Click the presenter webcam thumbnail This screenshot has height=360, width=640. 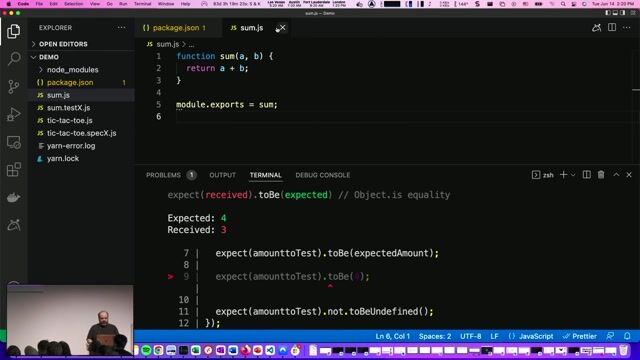pyautogui.click(x=70, y=320)
